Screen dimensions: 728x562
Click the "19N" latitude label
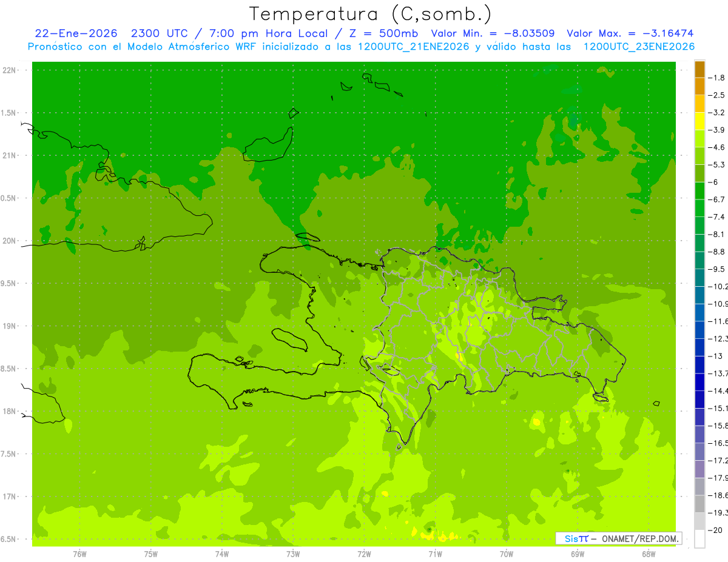[x=9, y=326]
